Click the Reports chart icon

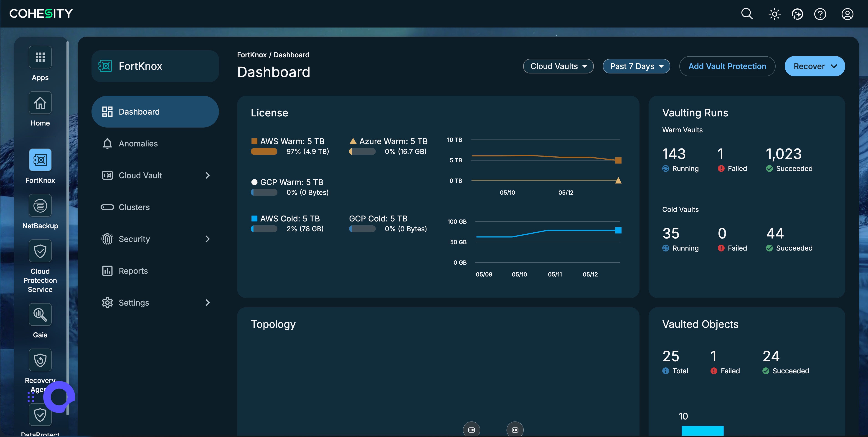107,271
